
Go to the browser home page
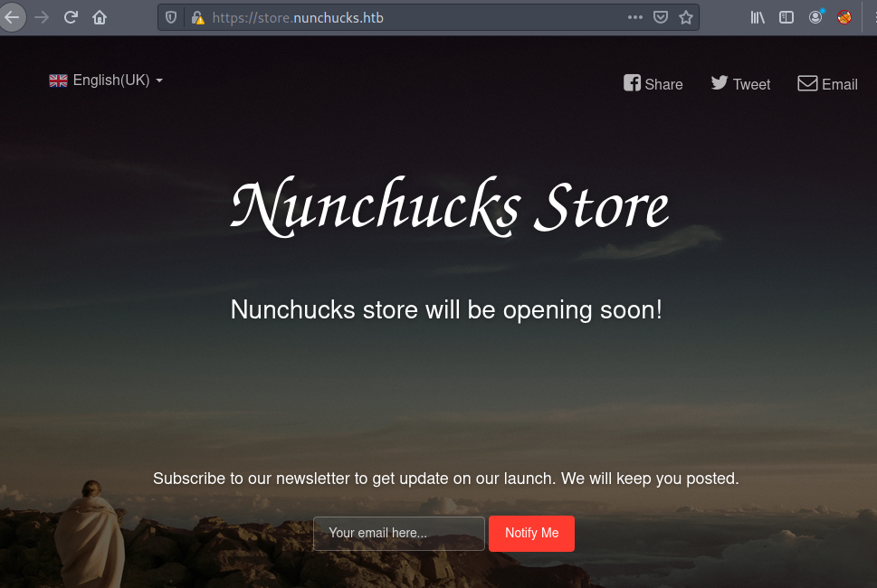tap(100, 17)
